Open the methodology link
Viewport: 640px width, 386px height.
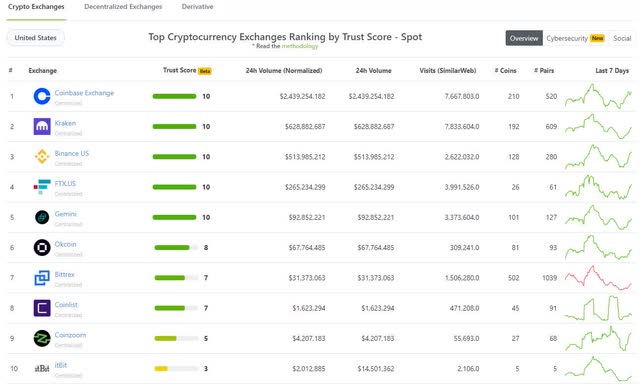tap(300, 46)
